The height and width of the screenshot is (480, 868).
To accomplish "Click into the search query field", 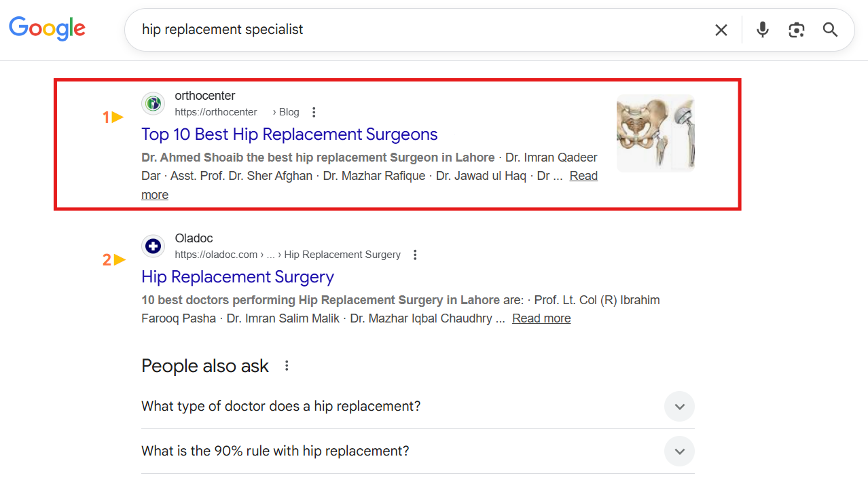I will 408,30.
